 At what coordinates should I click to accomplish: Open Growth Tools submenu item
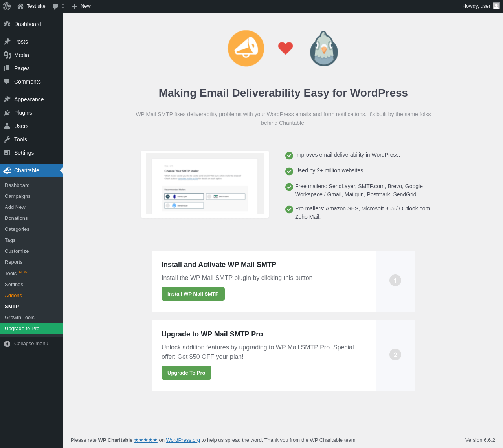(x=31, y=318)
